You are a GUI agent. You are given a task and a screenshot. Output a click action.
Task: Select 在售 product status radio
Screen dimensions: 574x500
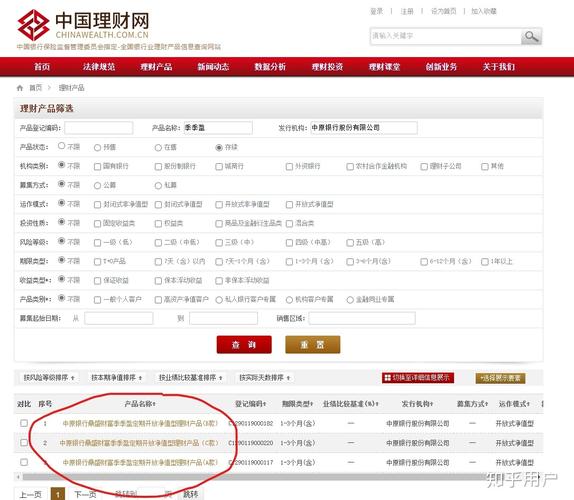pyautogui.click(x=158, y=148)
